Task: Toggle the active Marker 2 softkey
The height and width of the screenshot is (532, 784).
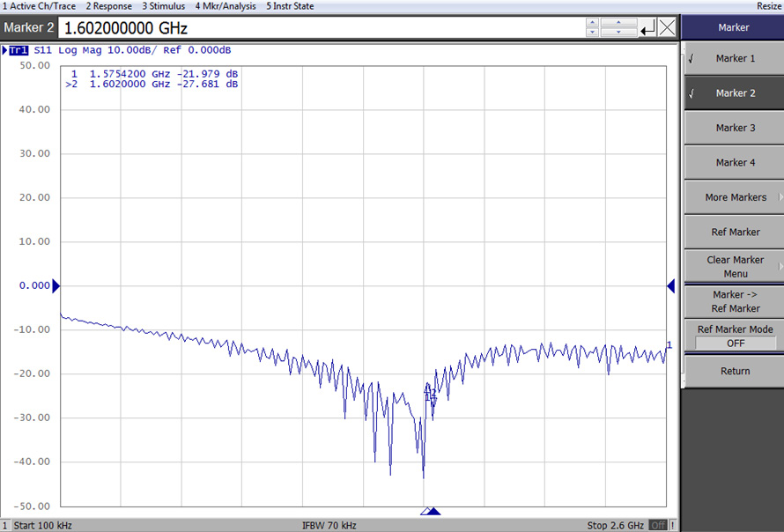Action: [733, 92]
